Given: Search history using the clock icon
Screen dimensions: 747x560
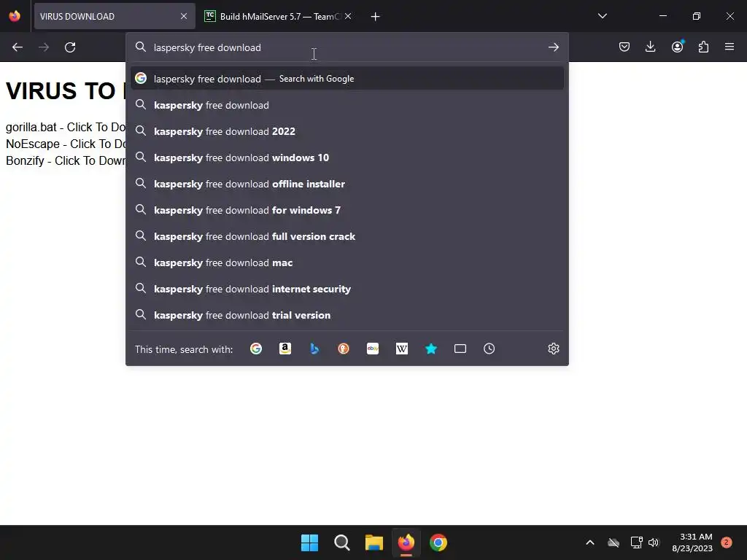Looking at the screenshot, I should (489, 349).
